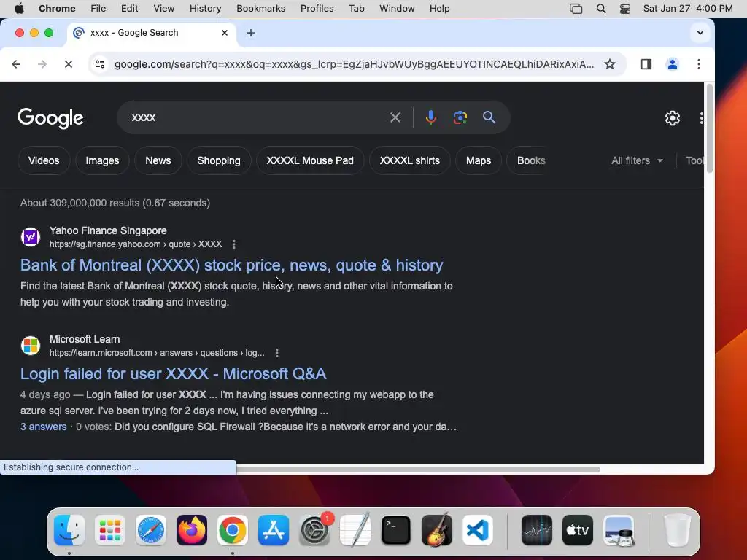
Task: Open App Store from the dock
Action: [274, 530]
